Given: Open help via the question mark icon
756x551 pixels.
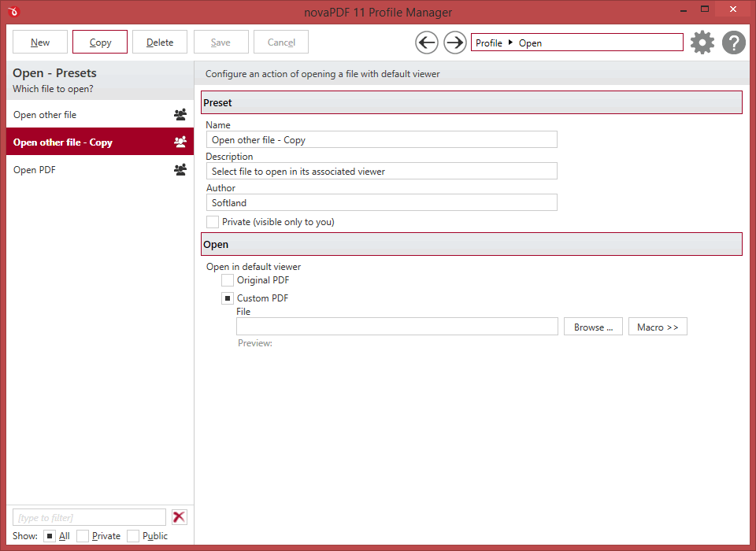Looking at the screenshot, I should (734, 43).
